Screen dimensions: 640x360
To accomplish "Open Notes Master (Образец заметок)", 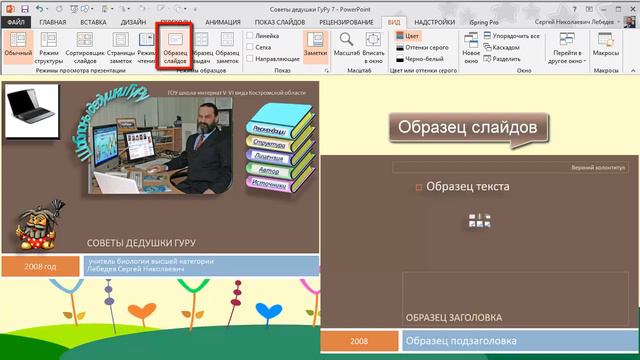I will (x=227, y=47).
